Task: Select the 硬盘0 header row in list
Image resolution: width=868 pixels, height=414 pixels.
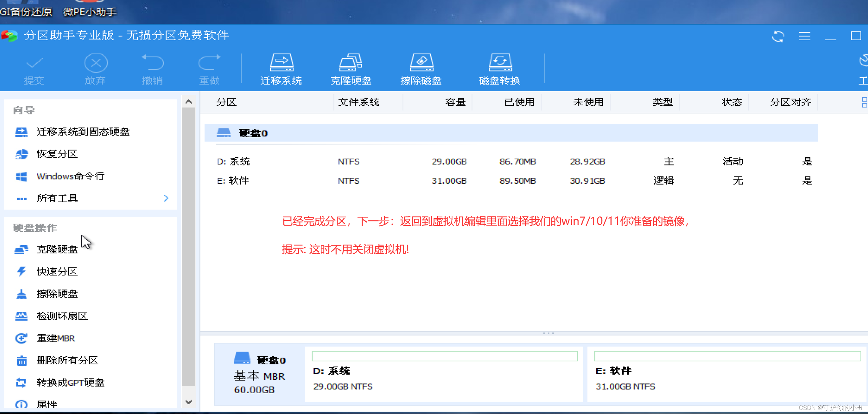Action: tap(511, 133)
